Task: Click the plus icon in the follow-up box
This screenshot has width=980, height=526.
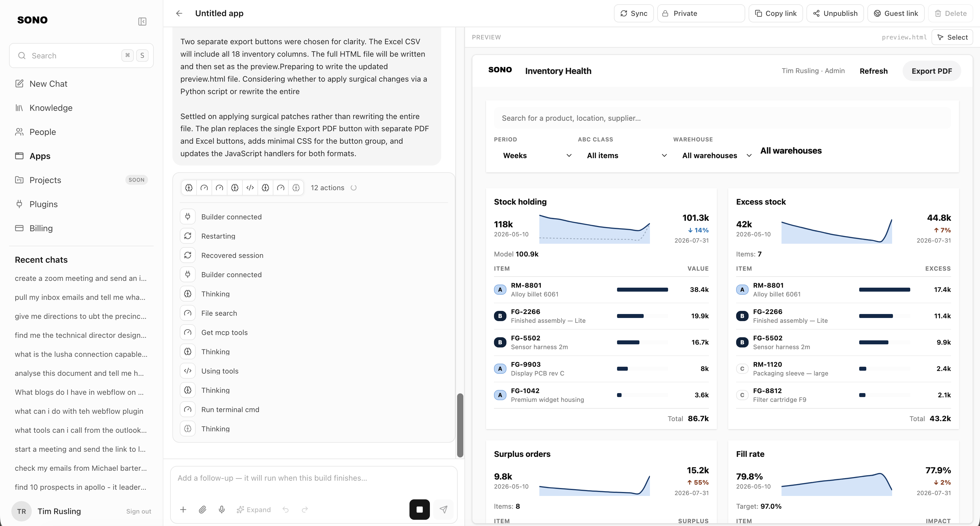Action: [183, 509]
